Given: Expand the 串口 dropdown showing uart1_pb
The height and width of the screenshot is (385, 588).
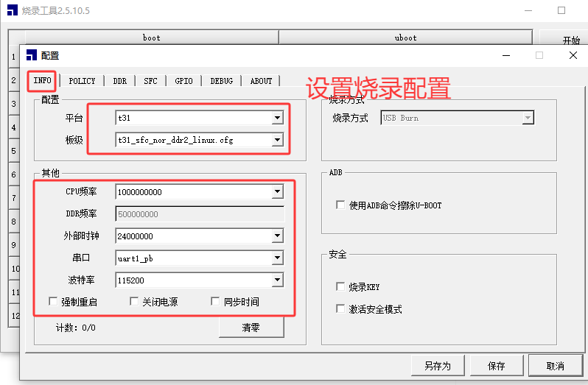Looking at the screenshot, I should (277, 258).
